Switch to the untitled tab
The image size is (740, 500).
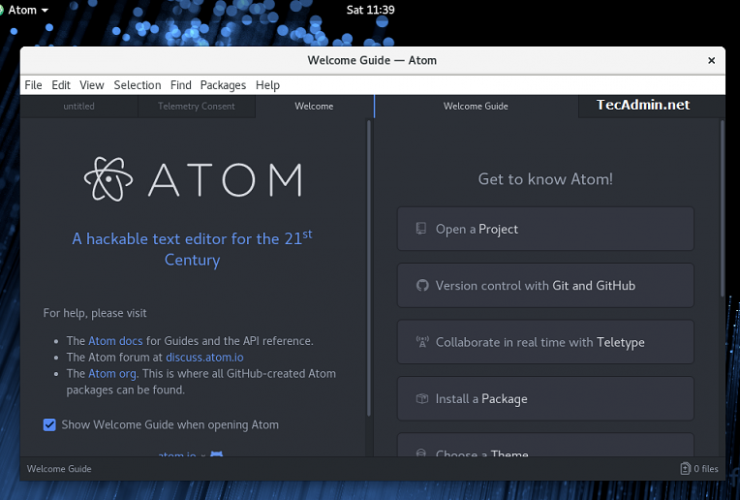coord(79,106)
